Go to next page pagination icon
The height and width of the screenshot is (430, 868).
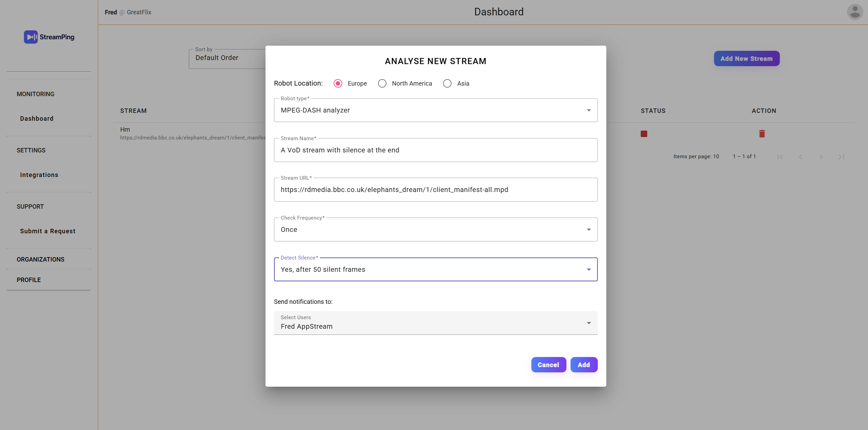(821, 157)
